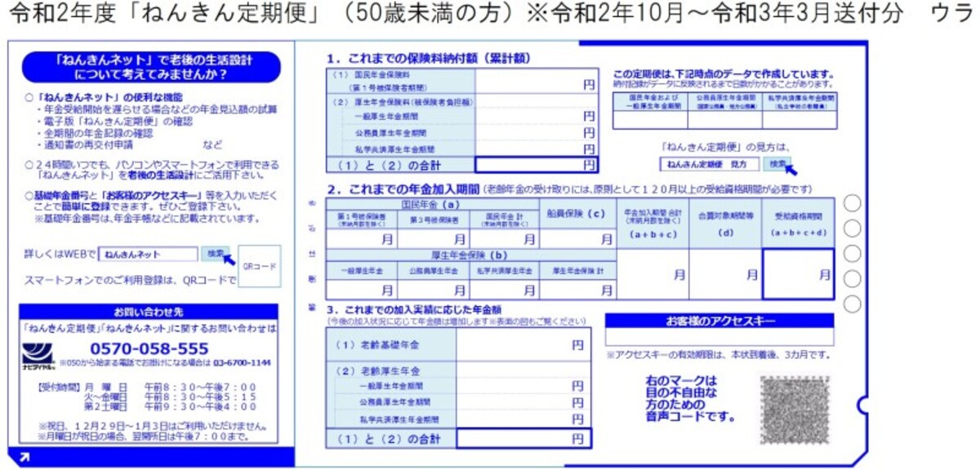Click the rounded 「ねんきんネット」で老後の生活設計 banner
The height and width of the screenshot is (470, 980).
pyautogui.click(x=150, y=66)
